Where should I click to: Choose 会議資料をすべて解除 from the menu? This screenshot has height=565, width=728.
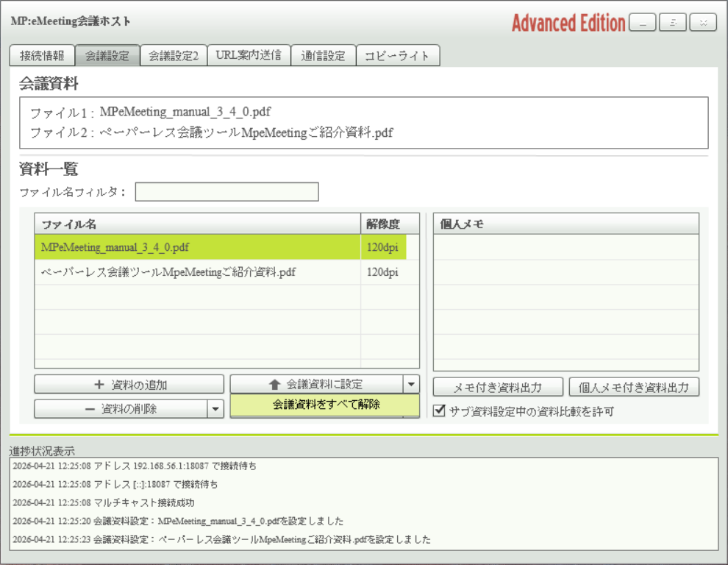[325, 405]
